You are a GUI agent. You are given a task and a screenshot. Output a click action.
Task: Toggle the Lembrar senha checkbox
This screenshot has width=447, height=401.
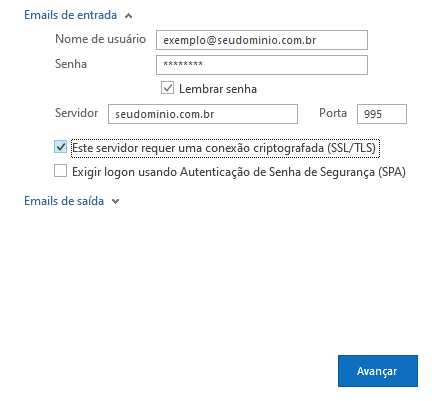tap(167, 88)
